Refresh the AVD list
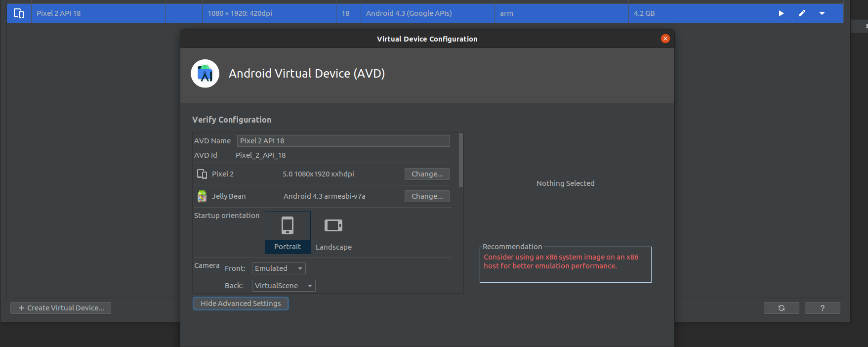868x347 pixels. coord(782,308)
